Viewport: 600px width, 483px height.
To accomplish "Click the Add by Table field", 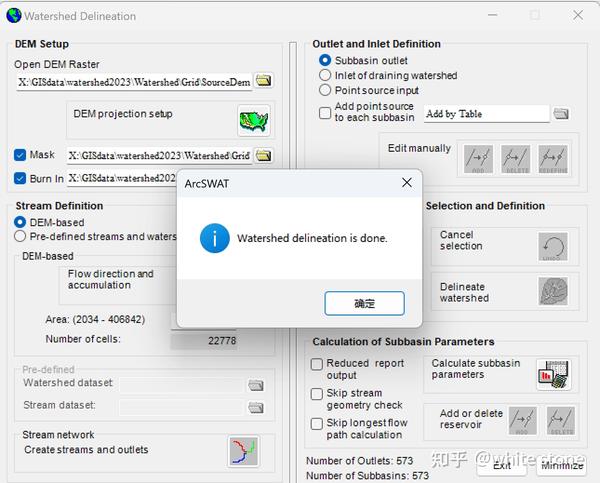I will 486,114.
